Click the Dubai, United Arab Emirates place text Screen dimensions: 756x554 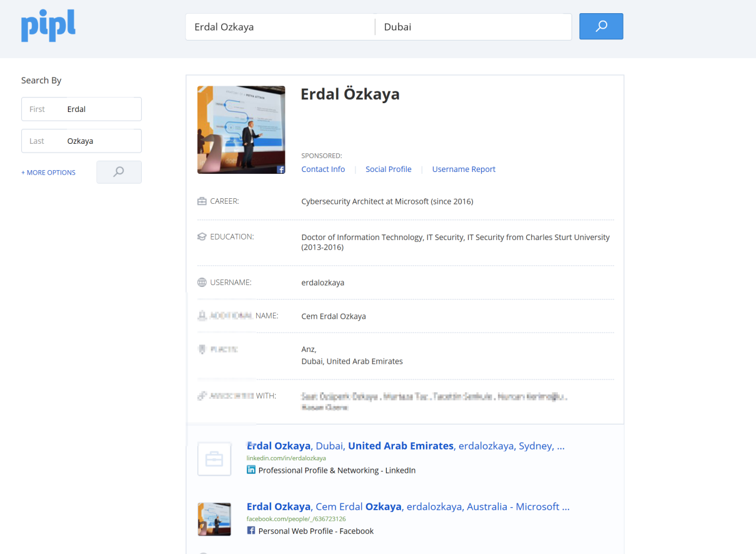pyautogui.click(x=352, y=361)
